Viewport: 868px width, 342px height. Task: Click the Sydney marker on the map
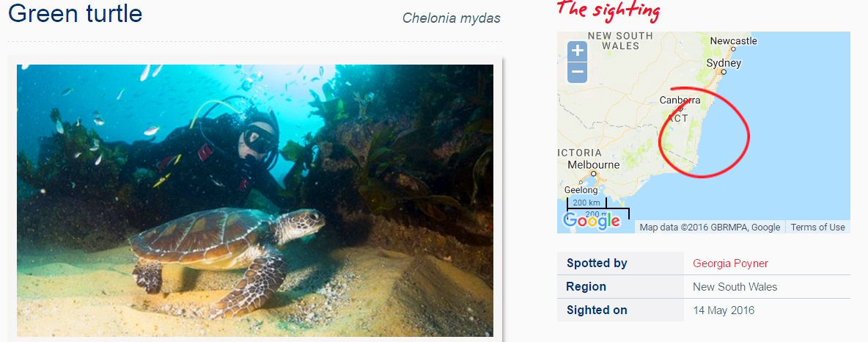[x=723, y=71]
